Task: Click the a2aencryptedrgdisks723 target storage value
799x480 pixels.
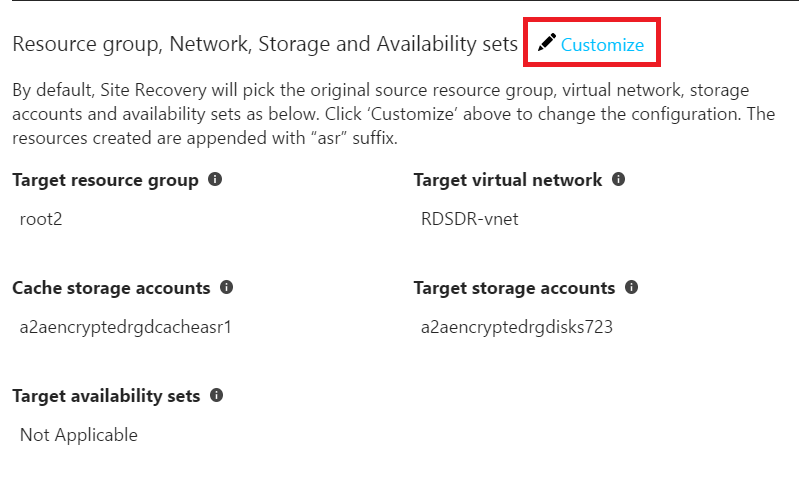Action: pos(517,327)
